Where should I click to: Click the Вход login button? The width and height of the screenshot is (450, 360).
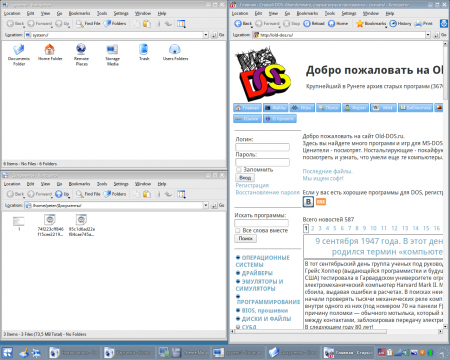[245, 178]
